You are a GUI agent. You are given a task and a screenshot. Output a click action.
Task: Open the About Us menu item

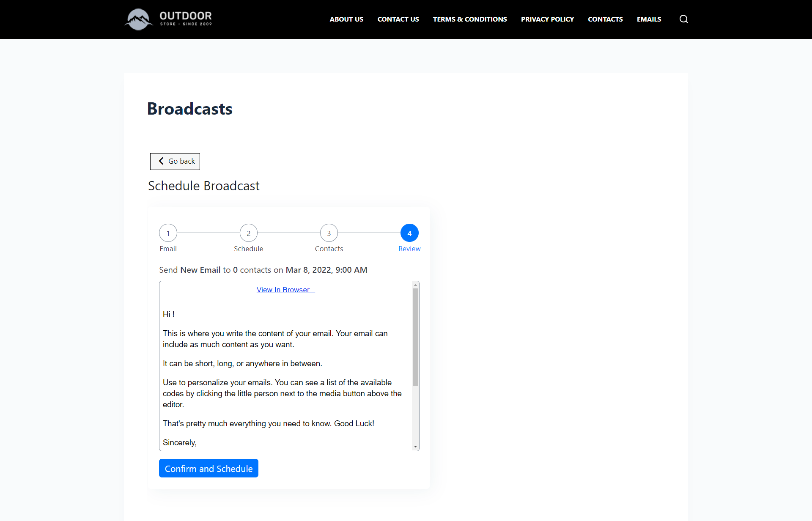click(346, 19)
